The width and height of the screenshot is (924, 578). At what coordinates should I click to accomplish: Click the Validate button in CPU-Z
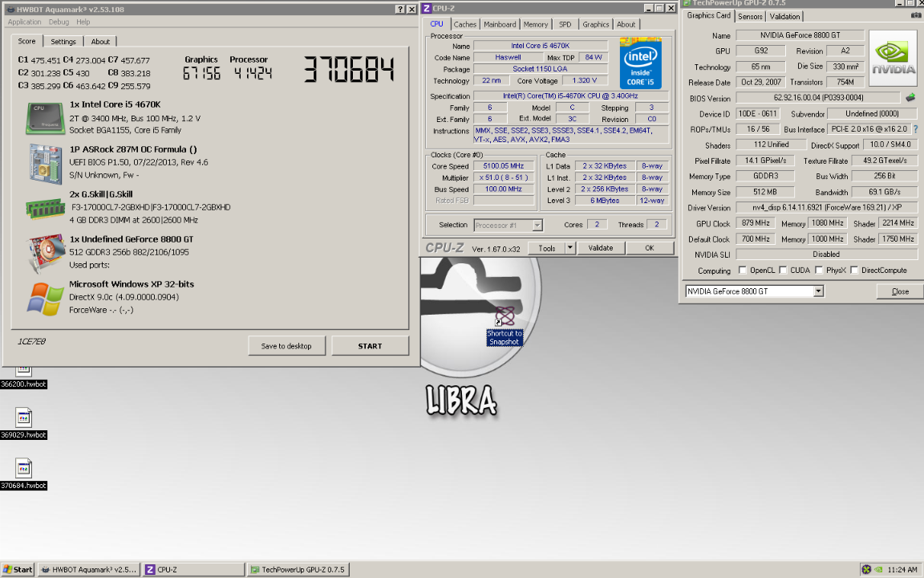(x=601, y=248)
